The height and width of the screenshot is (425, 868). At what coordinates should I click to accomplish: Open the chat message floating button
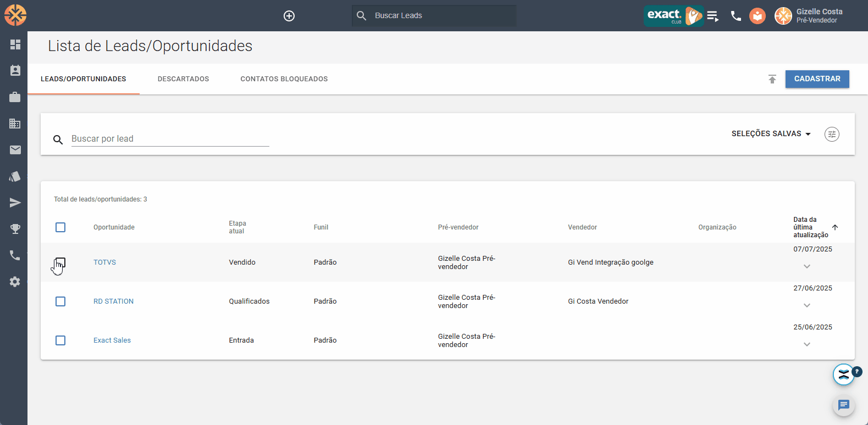844,405
